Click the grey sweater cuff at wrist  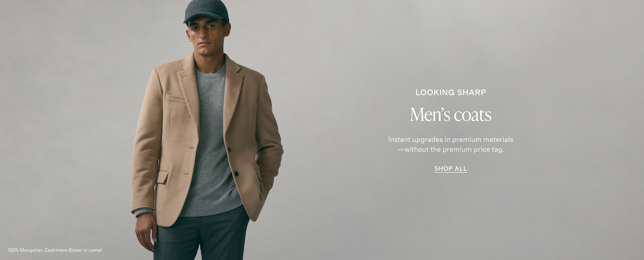point(143,212)
